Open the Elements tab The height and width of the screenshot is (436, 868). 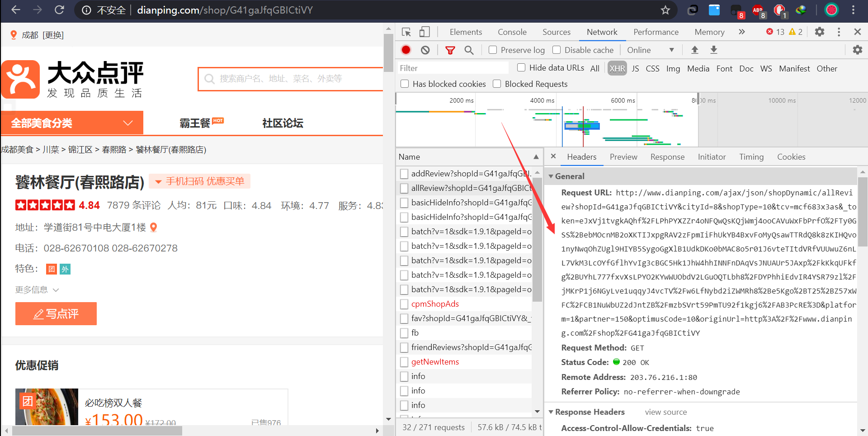(x=466, y=32)
